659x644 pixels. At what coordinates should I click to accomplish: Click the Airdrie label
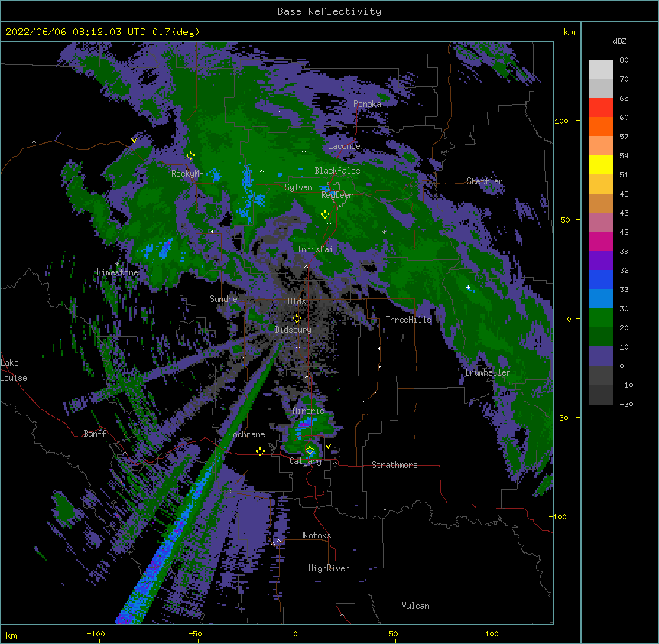tap(309, 411)
